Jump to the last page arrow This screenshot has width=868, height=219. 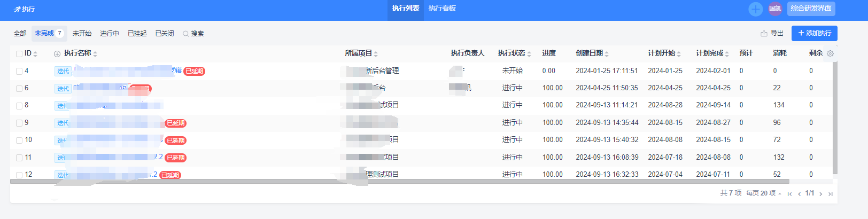(x=830, y=194)
